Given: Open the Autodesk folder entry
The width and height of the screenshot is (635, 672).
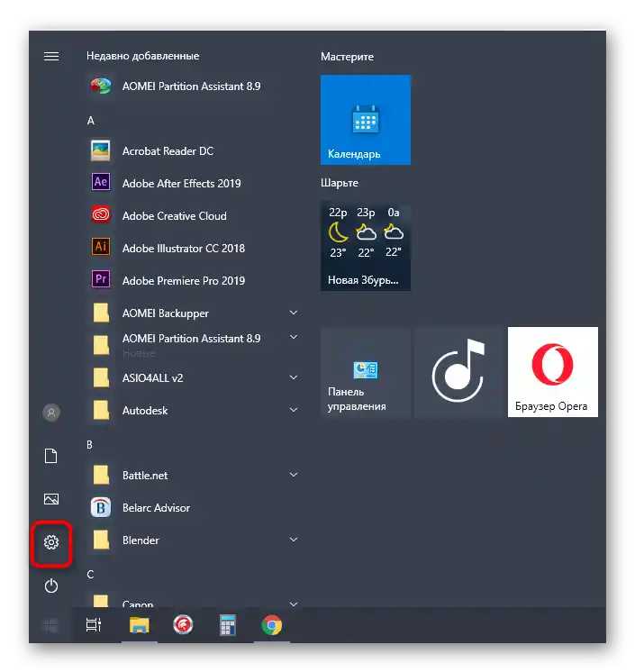Looking at the screenshot, I should click(x=192, y=410).
